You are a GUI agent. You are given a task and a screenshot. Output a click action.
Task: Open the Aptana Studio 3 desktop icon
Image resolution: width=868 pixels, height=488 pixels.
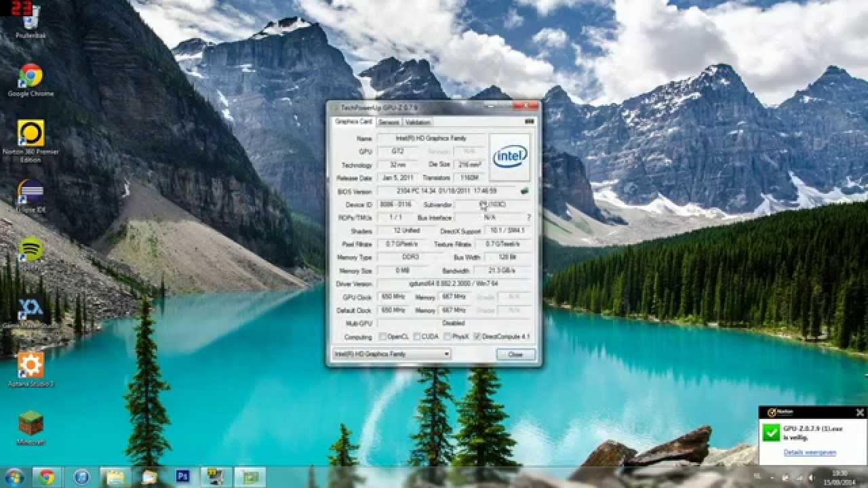pyautogui.click(x=31, y=369)
